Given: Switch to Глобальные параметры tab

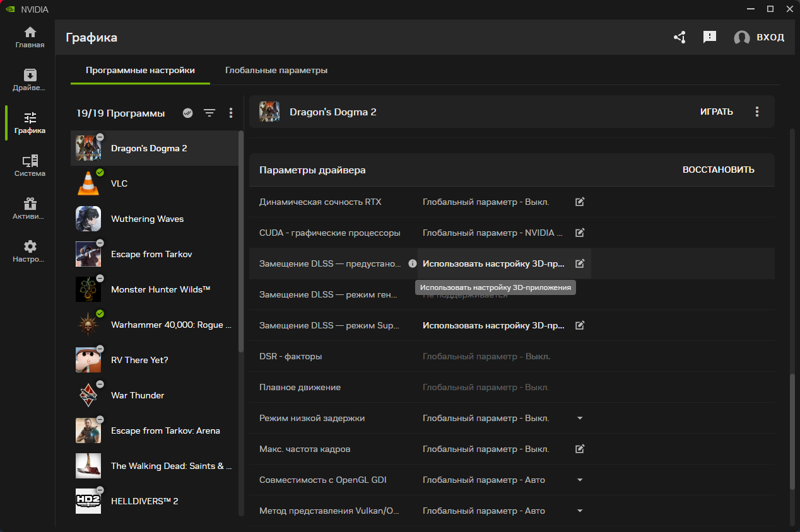Looking at the screenshot, I should coord(276,71).
